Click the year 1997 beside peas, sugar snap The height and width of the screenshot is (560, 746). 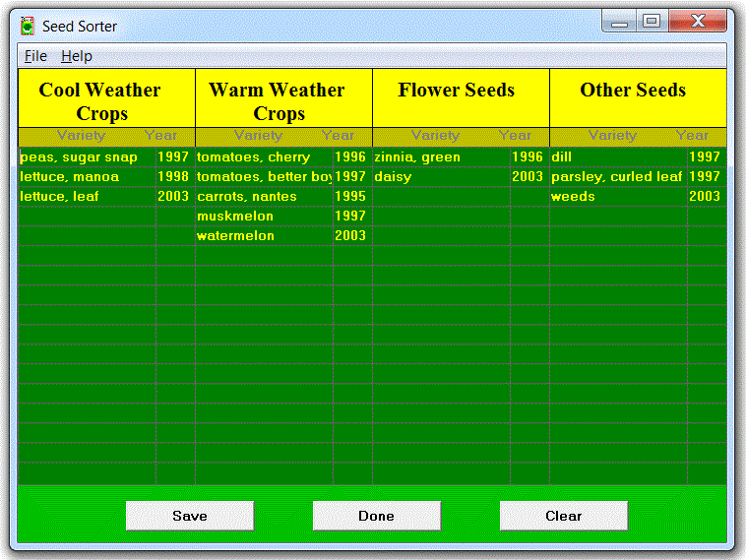coord(175,157)
